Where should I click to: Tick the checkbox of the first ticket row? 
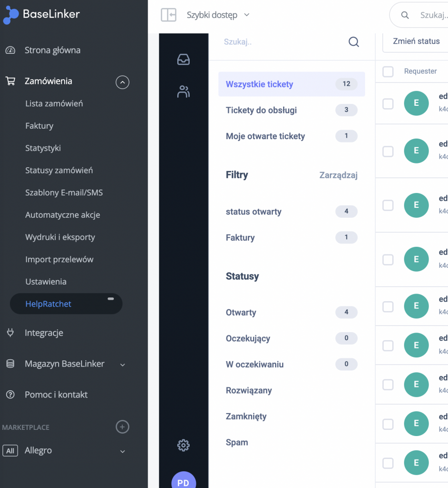coord(388,103)
